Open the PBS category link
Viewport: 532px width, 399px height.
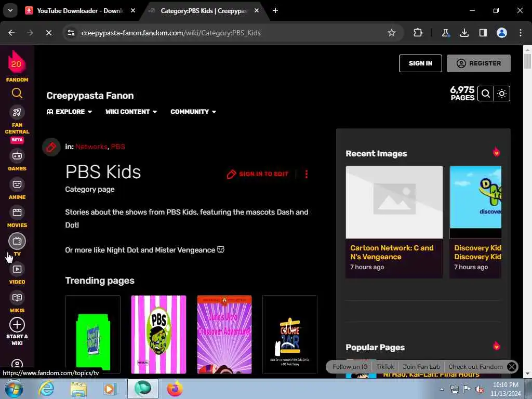(x=118, y=147)
